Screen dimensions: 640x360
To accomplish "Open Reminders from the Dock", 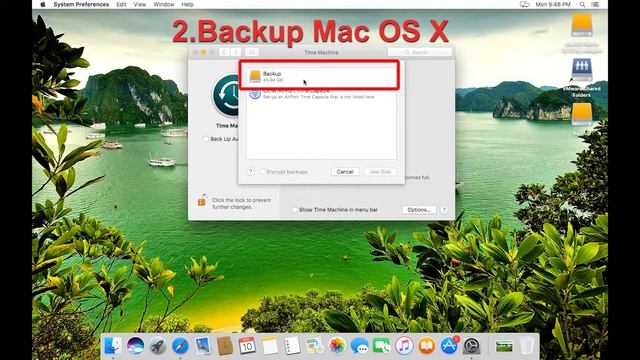I will 292,346.
